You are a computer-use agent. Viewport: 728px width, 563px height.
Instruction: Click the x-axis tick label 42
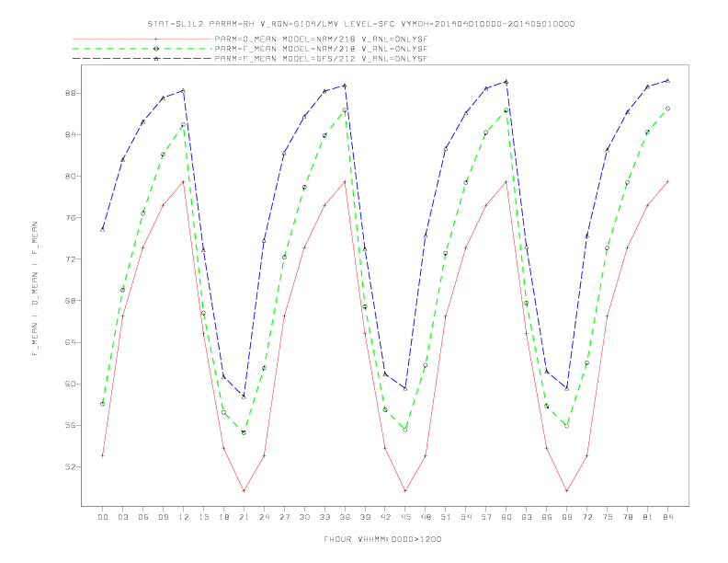385,517
